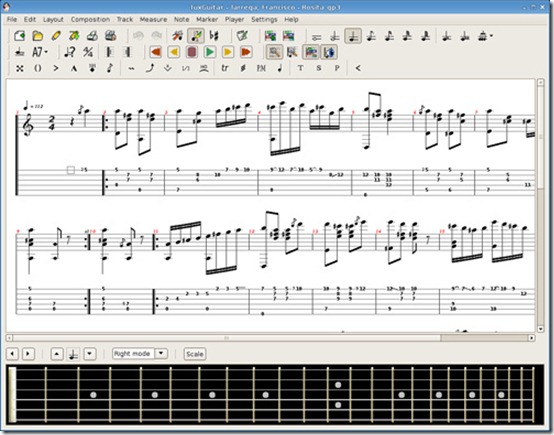Open the Settings menu

264,19
